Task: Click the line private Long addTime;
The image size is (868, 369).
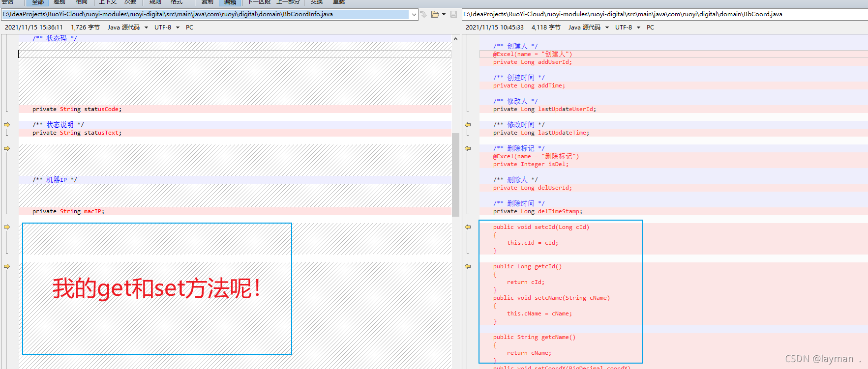Action: click(x=529, y=85)
